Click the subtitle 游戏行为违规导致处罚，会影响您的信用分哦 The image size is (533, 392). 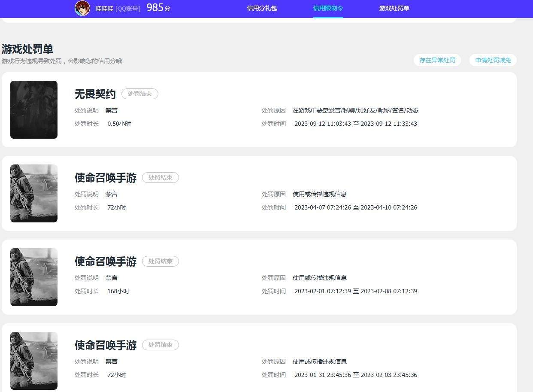coord(62,61)
